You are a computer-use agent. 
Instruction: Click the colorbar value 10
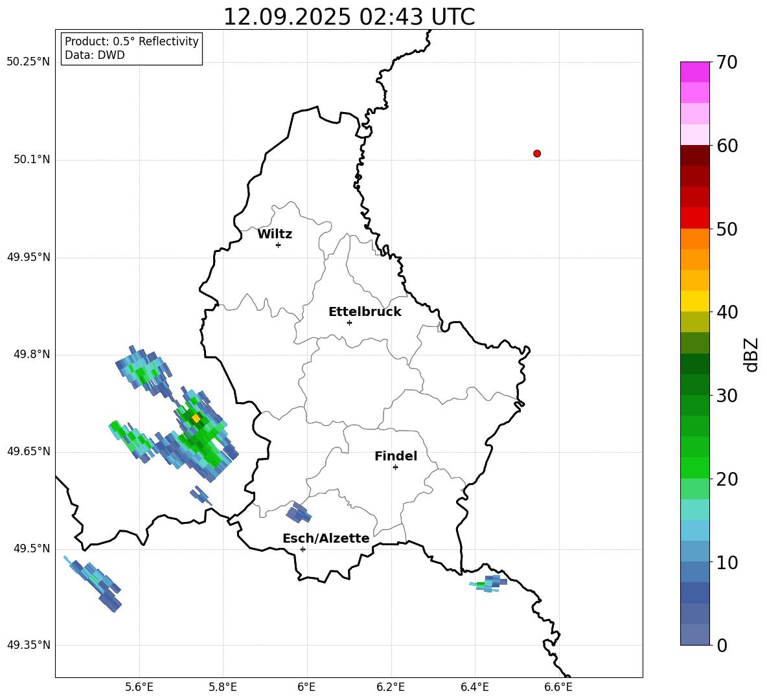[727, 562]
